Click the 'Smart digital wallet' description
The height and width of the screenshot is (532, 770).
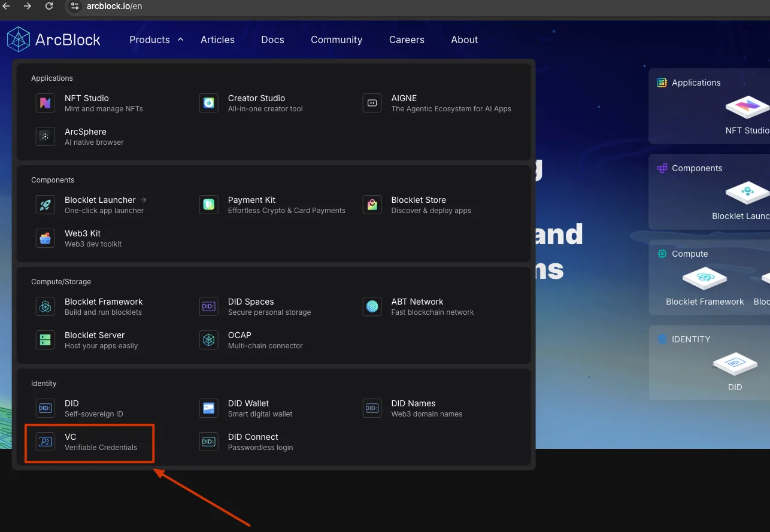[x=260, y=414]
